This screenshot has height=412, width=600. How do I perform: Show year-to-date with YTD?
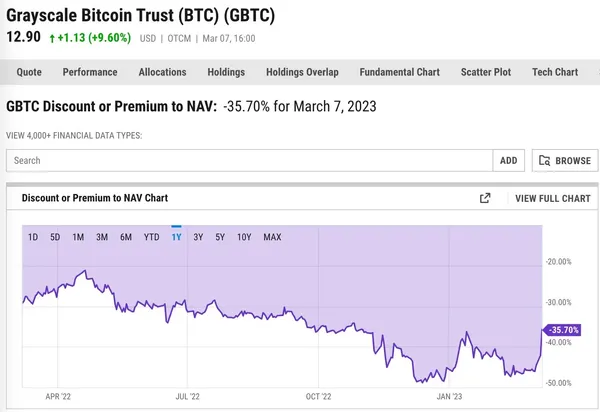coord(151,237)
